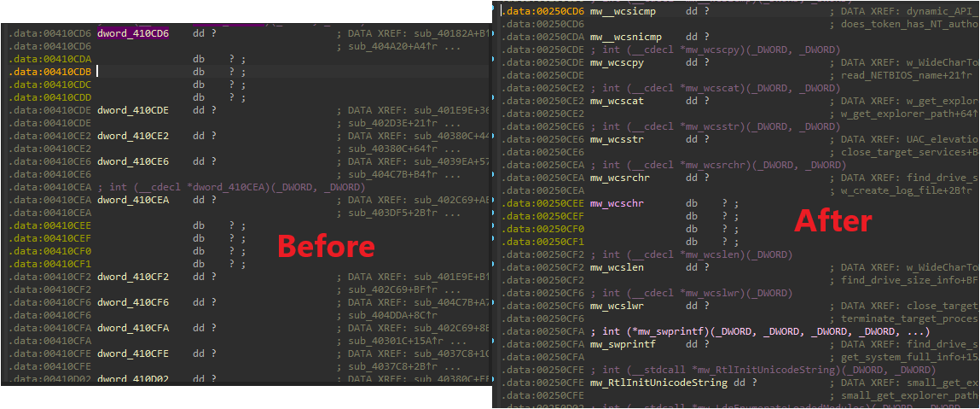Screen dimensions: 980x409
Task: Click the mw_wcslwr label on its dd line
Action: pyautogui.click(x=617, y=306)
